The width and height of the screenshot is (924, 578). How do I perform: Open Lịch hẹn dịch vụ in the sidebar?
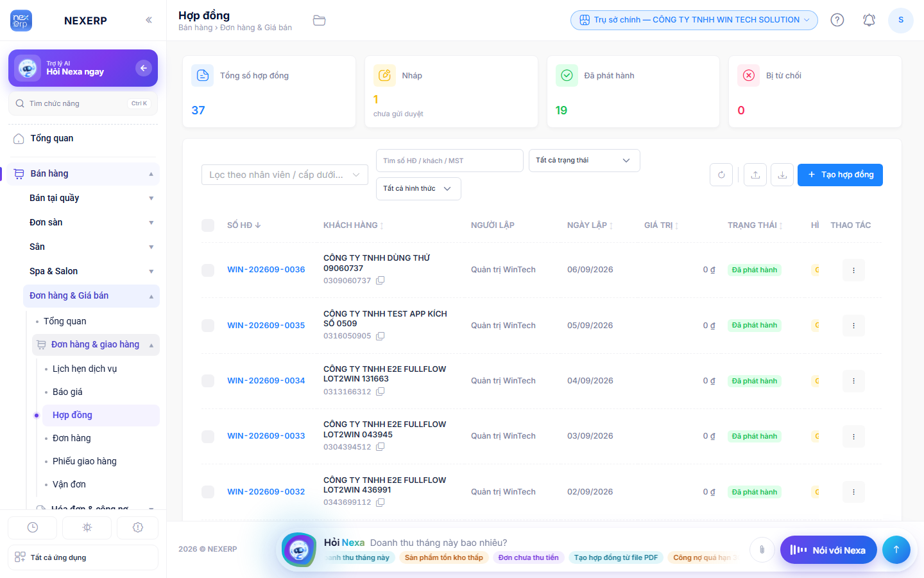[x=101, y=369]
